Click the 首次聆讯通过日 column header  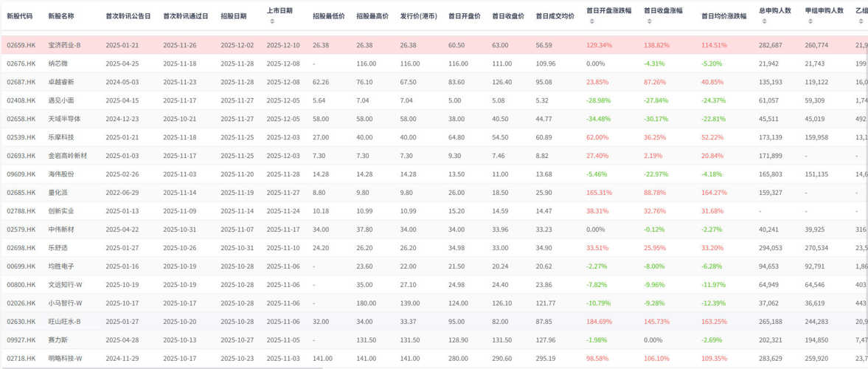pyautogui.click(x=185, y=17)
